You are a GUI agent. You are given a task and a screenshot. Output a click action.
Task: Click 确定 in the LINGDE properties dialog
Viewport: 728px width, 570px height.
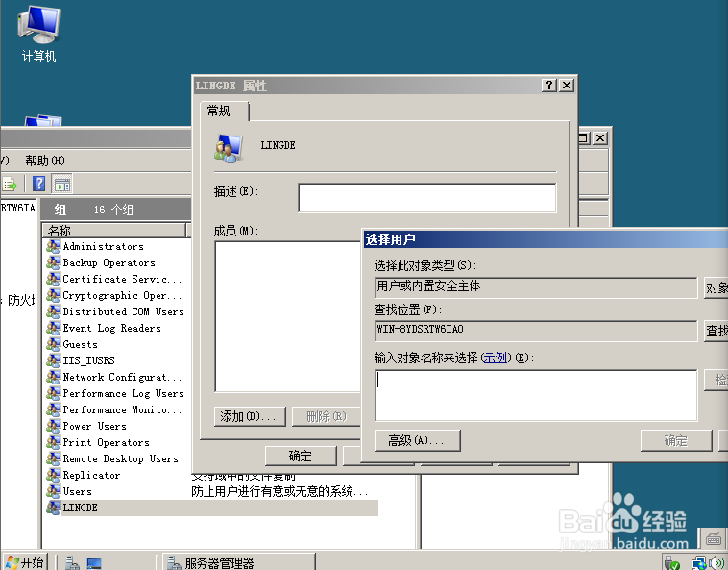[301, 457]
